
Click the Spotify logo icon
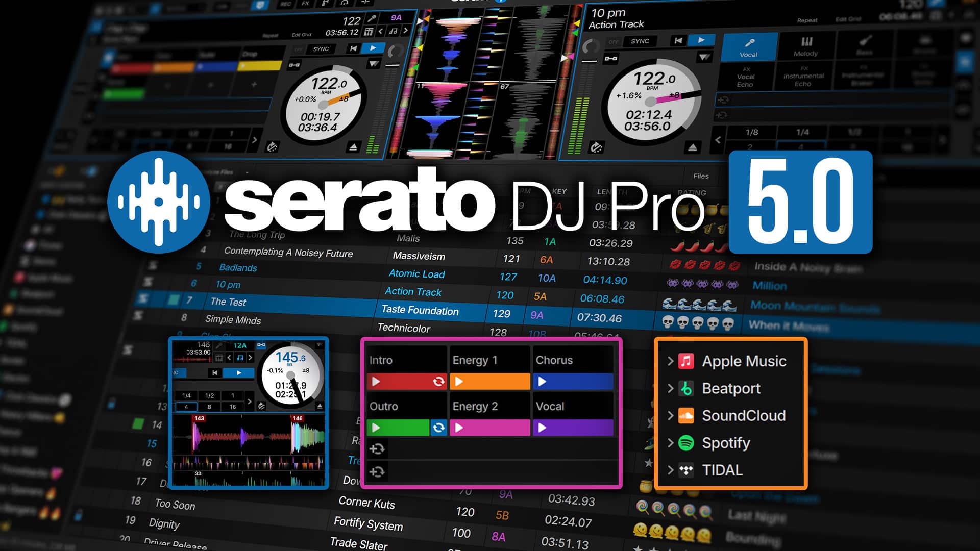point(686,443)
